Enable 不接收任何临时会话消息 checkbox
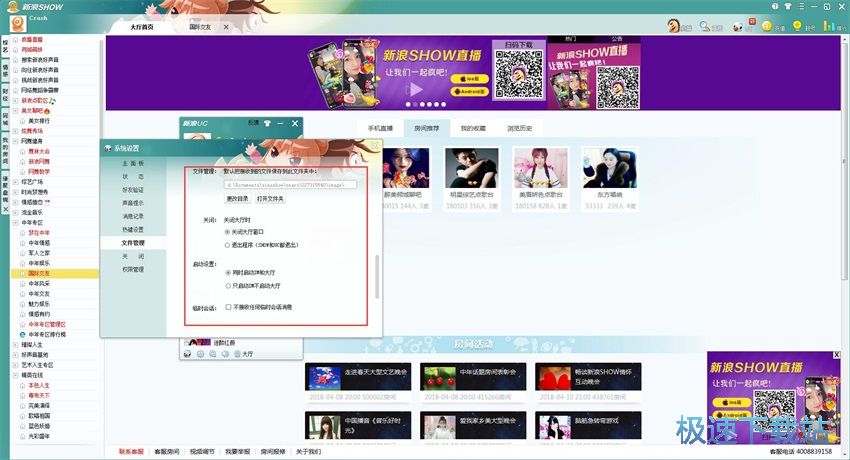Image resolution: width=850 pixels, height=460 pixels. point(228,307)
